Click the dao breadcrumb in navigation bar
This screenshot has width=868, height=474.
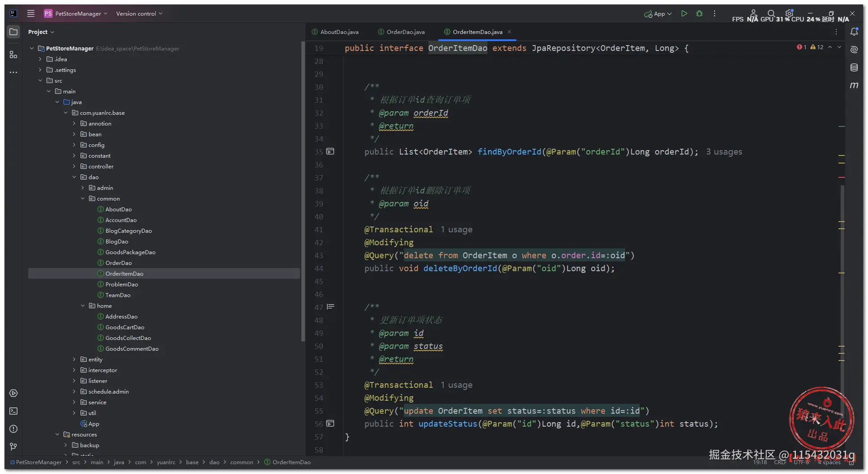[x=215, y=462]
